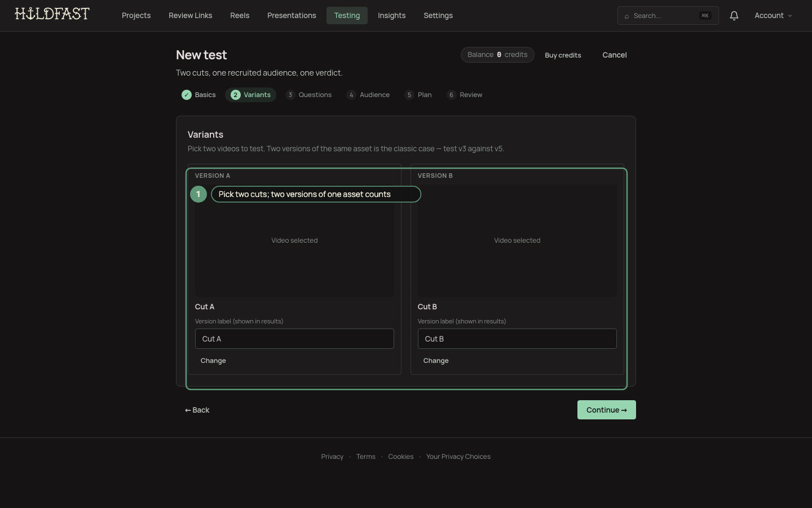Click the 'VERSION B' heading text
Image resolution: width=812 pixels, height=508 pixels.
coord(435,176)
